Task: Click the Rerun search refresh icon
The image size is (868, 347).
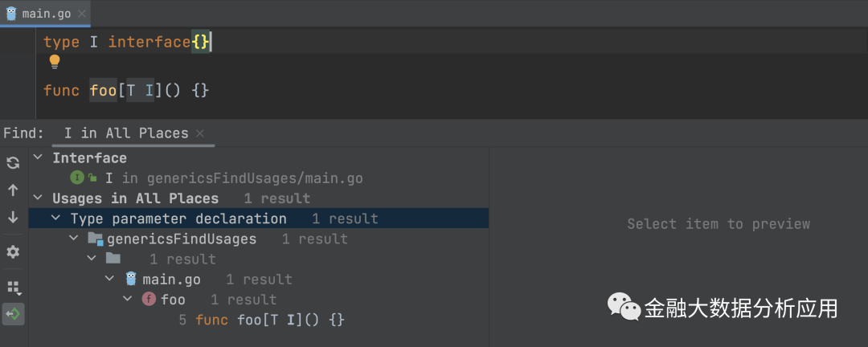Action: pyautogui.click(x=13, y=163)
